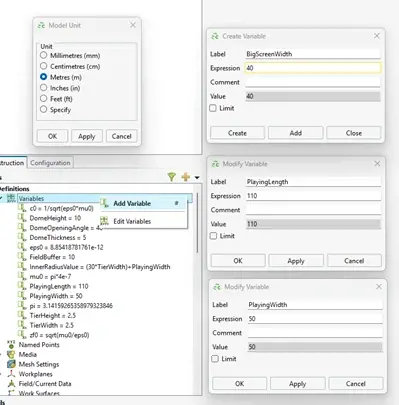
Task: Click the Named Points icon
Action: (x=11, y=344)
